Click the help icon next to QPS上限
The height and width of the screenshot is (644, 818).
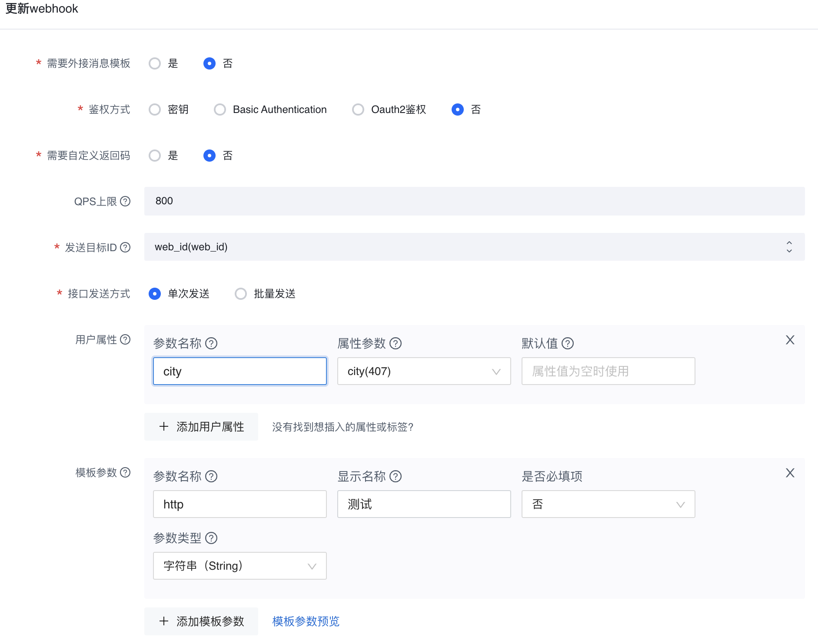pyautogui.click(x=125, y=201)
